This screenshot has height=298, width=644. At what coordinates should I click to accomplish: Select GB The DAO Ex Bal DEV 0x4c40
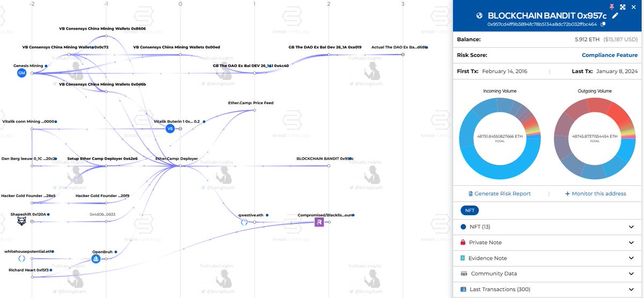point(251,66)
